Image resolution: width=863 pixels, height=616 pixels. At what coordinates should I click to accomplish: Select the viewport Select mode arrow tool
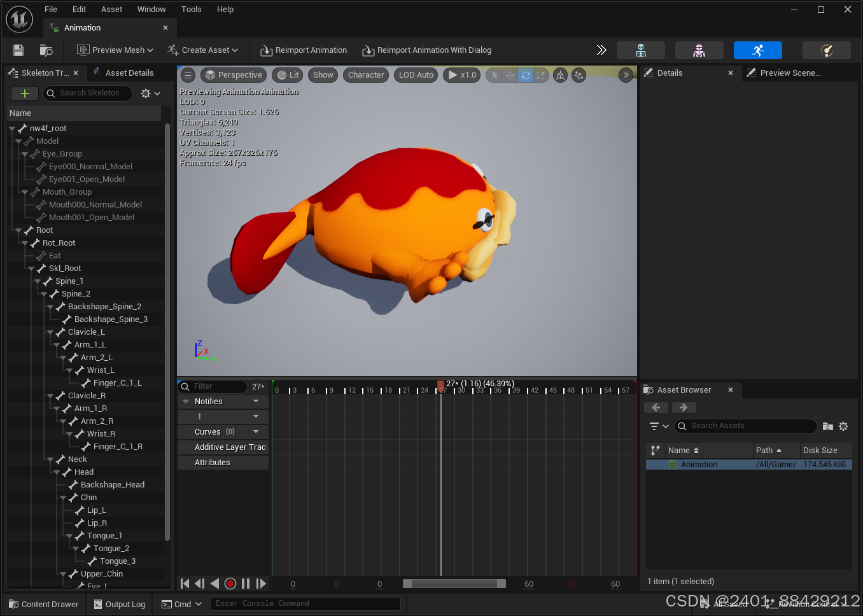tap(495, 75)
